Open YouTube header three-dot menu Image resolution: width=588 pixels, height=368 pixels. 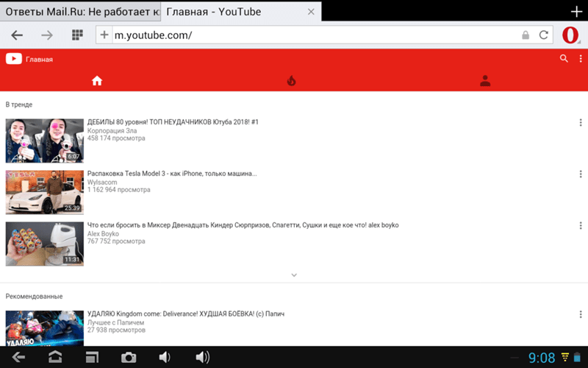(581, 59)
